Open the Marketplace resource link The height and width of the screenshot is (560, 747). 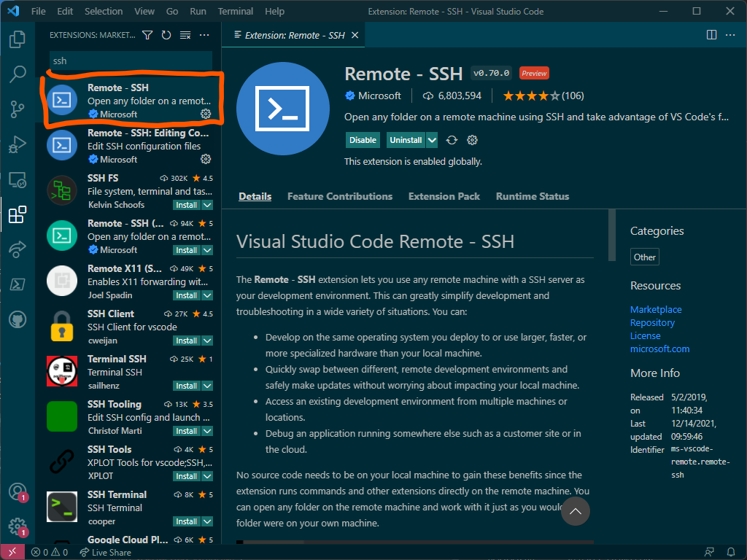pyautogui.click(x=656, y=309)
